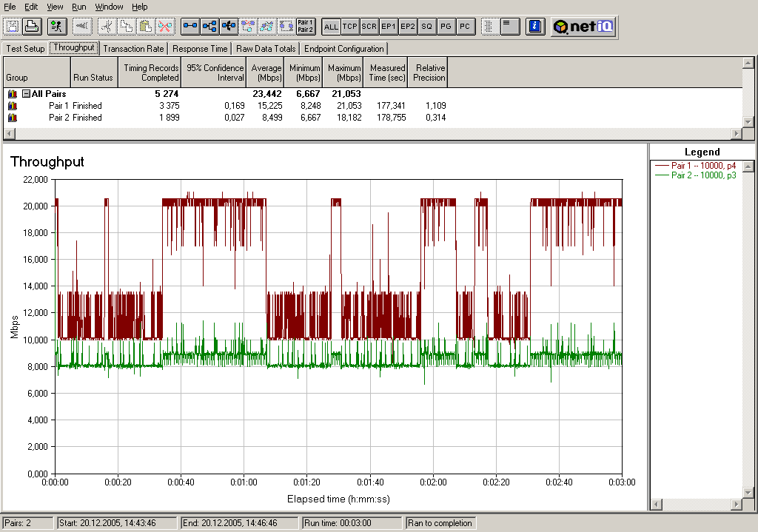This screenshot has width=758, height=532.
Task: Toggle the EP1 filter button
Action: point(388,27)
